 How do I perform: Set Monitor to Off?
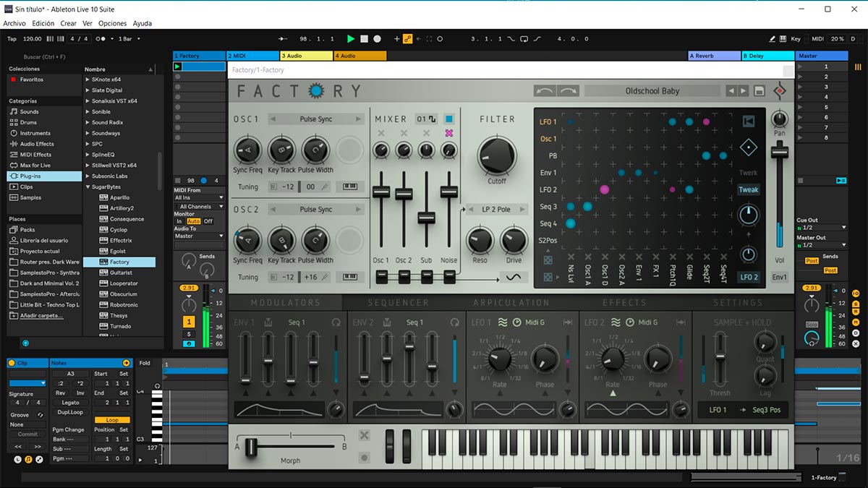click(208, 221)
